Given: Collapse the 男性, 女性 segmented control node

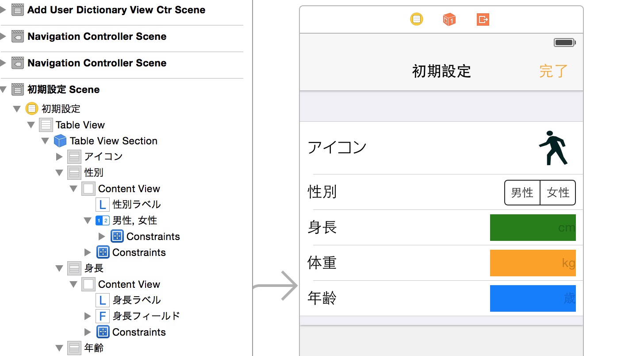Looking at the screenshot, I should coord(88,221).
